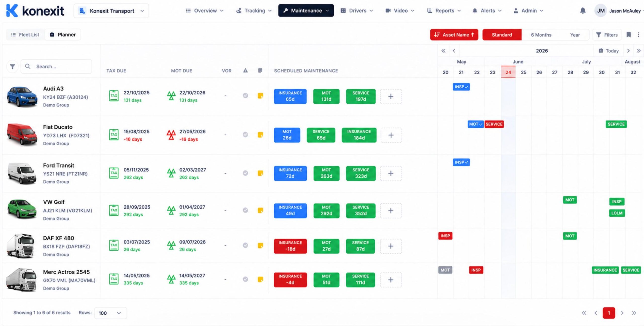The image size is (644, 326).
Task: Click the Audi A3 tax disc icon
Action: coord(114,96)
